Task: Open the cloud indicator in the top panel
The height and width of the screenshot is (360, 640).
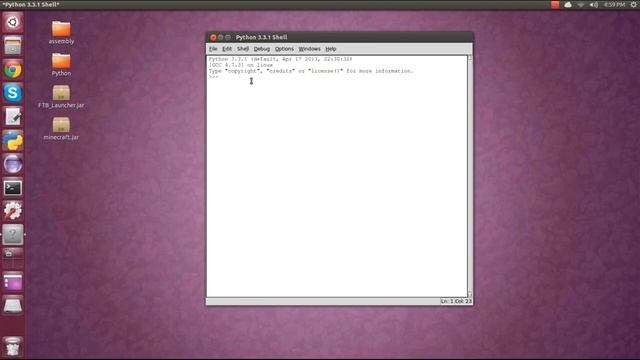Action: (x=568, y=4)
